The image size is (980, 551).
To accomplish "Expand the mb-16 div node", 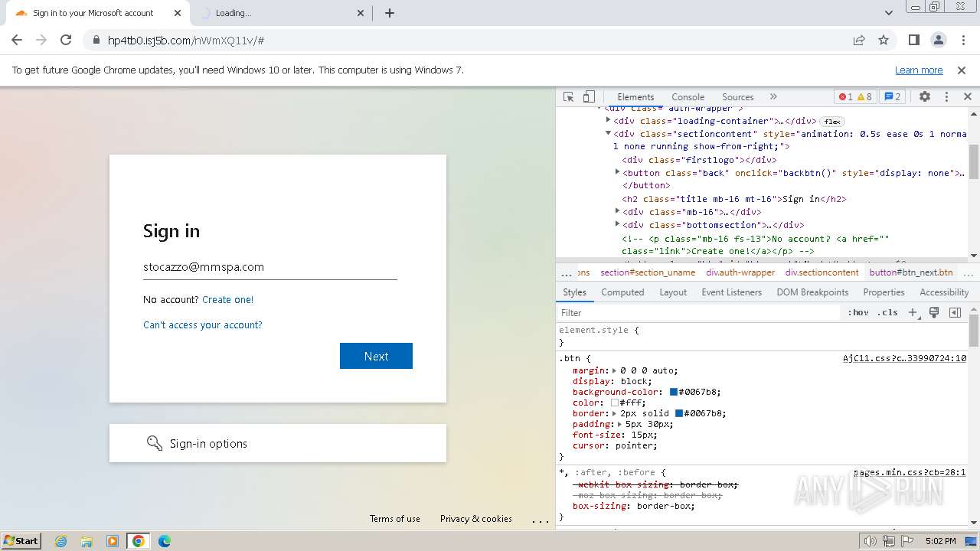I will click(618, 211).
